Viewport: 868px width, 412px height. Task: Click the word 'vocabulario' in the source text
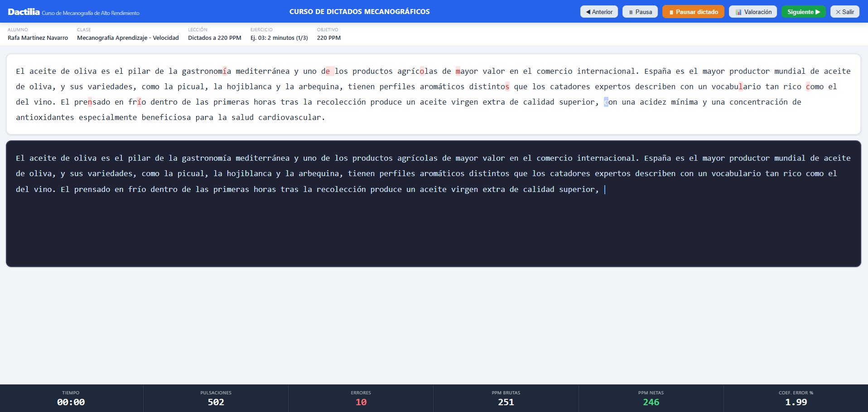click(736, 86)
